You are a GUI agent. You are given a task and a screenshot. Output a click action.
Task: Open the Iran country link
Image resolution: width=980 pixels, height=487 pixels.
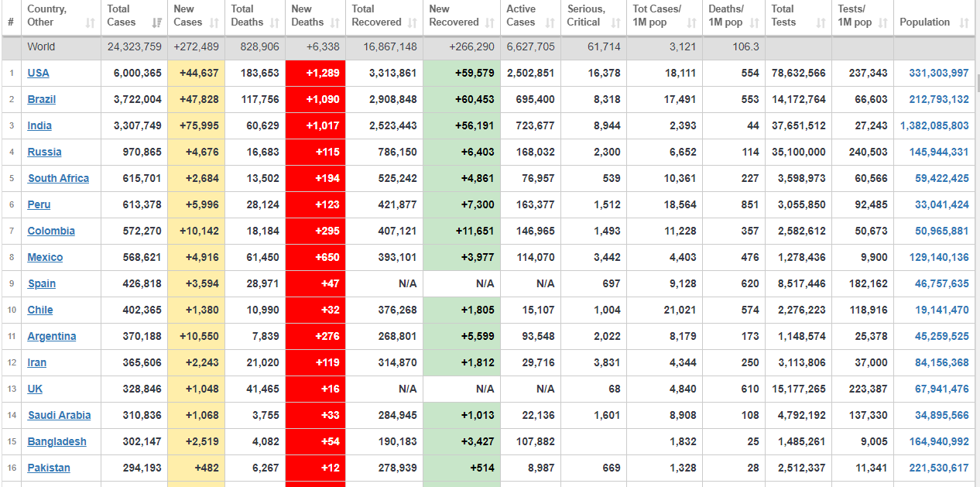[x=37, y=362]
